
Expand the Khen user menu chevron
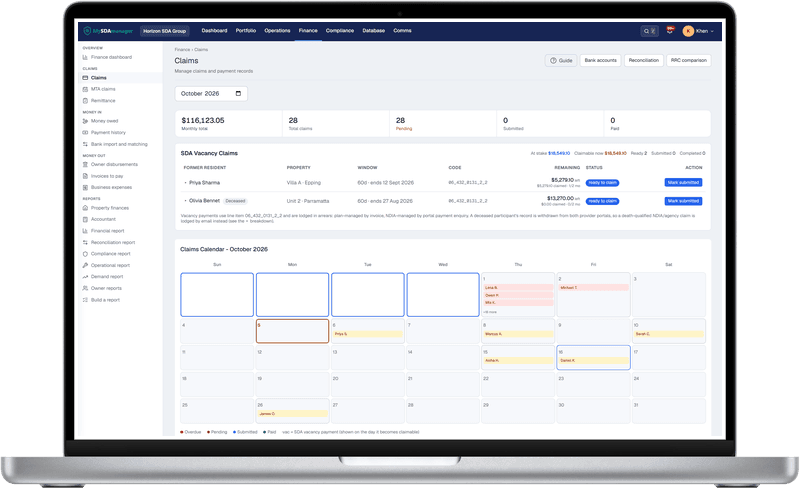pyautogui.click(x=712, y=32)
